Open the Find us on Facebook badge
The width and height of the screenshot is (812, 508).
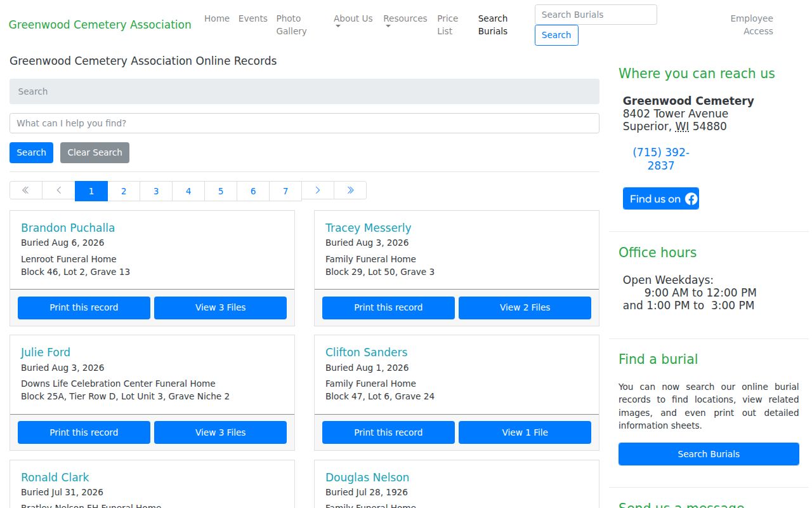661,199
